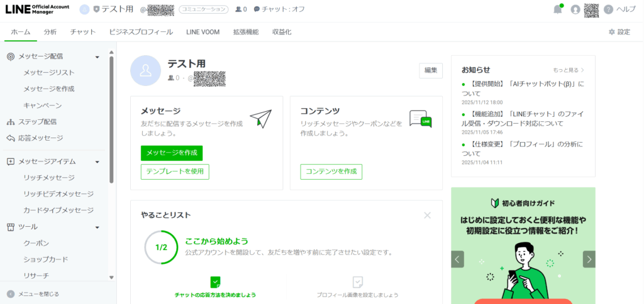Click プロフィール画像を設定しましょう step

pyautogui.click(x=358, y=295)
